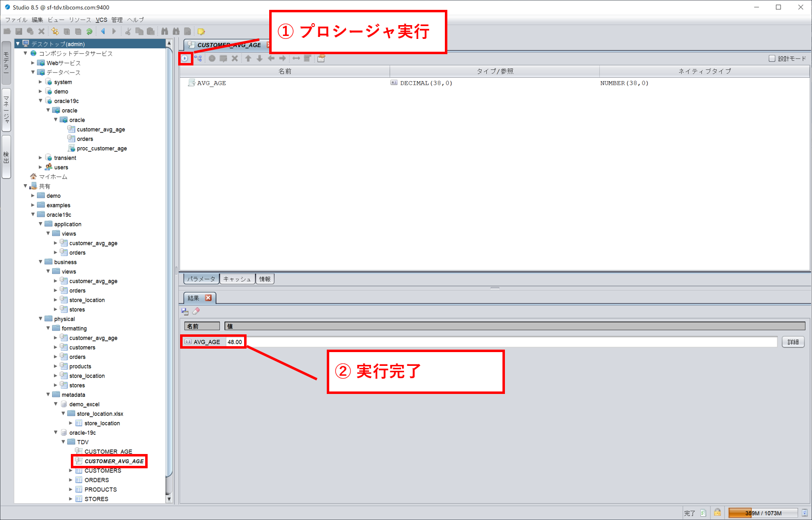Screen dimensions: 812x520
Task: Open the 編集 menu
Action: point(37,20)
